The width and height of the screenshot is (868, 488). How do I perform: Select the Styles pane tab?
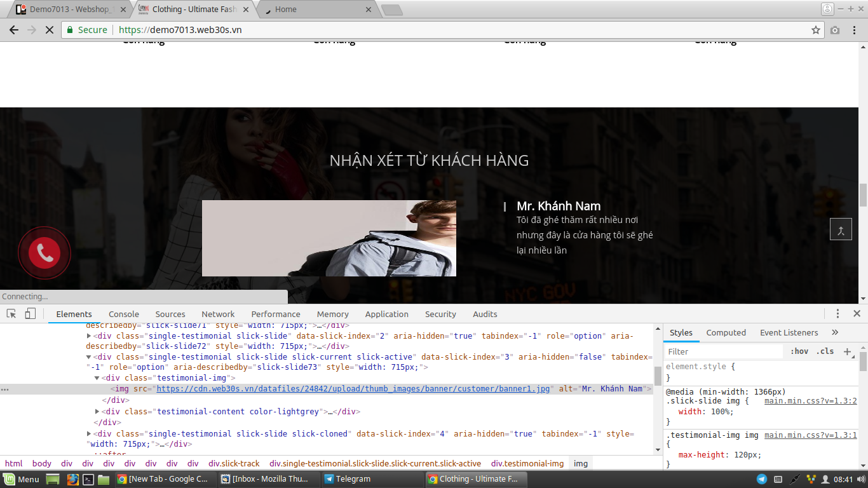pyautogui.click(x=681, y=332)
